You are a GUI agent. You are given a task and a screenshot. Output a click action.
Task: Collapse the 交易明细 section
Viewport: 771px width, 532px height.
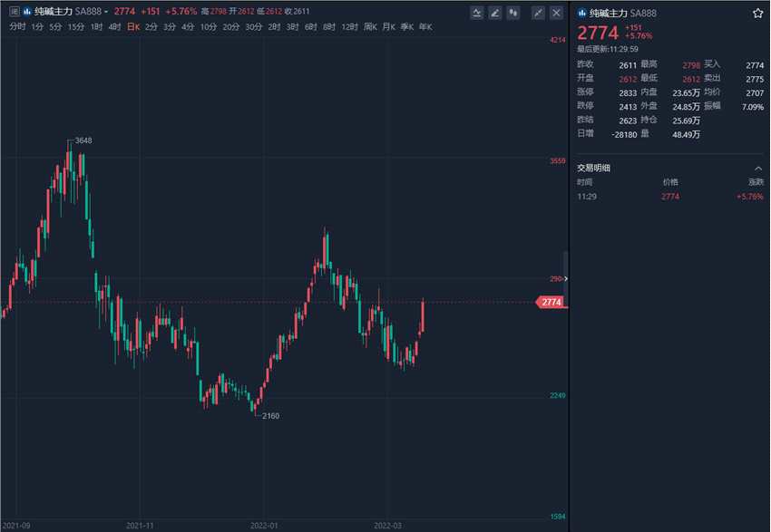tap(758, 168)
